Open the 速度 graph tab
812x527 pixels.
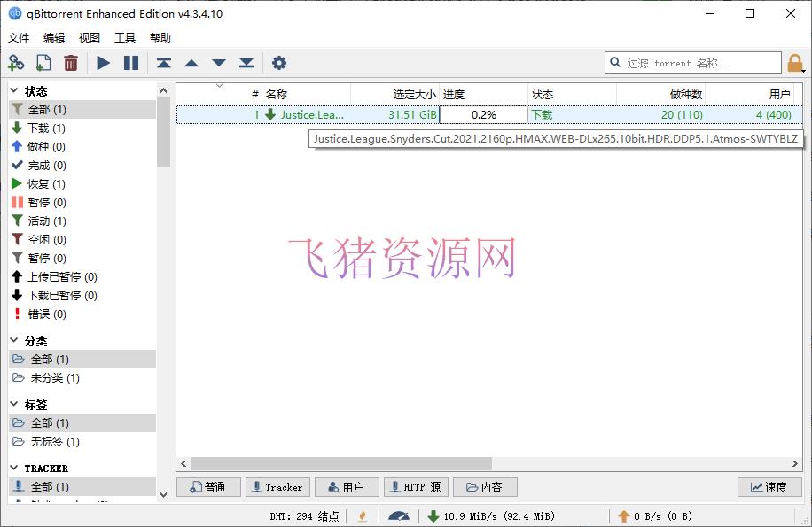[769, 487]
